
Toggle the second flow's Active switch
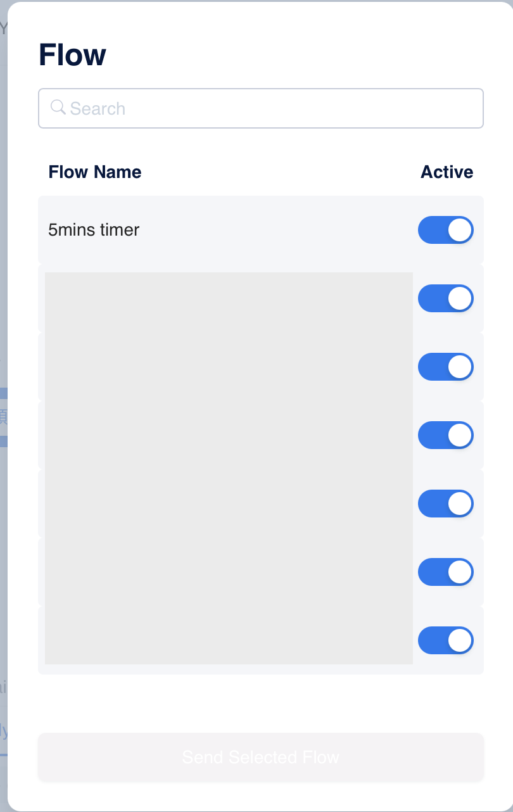click(445, 298)
